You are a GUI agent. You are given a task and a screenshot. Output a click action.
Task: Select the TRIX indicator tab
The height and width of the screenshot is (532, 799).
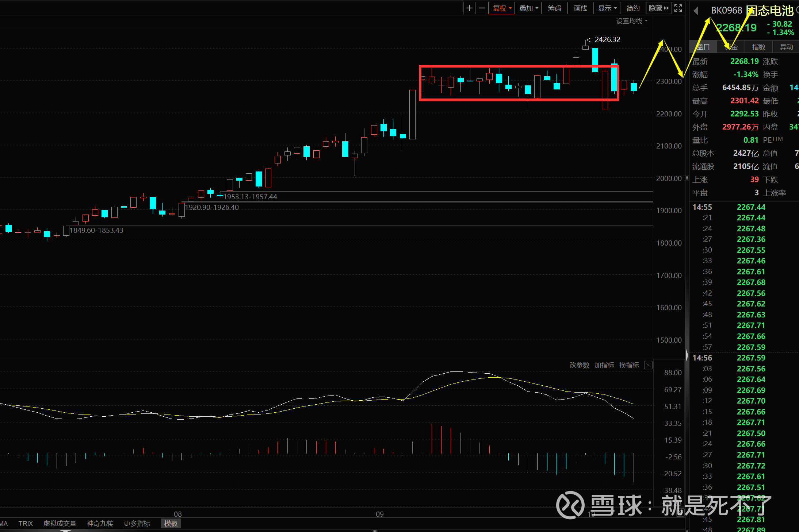26,524
